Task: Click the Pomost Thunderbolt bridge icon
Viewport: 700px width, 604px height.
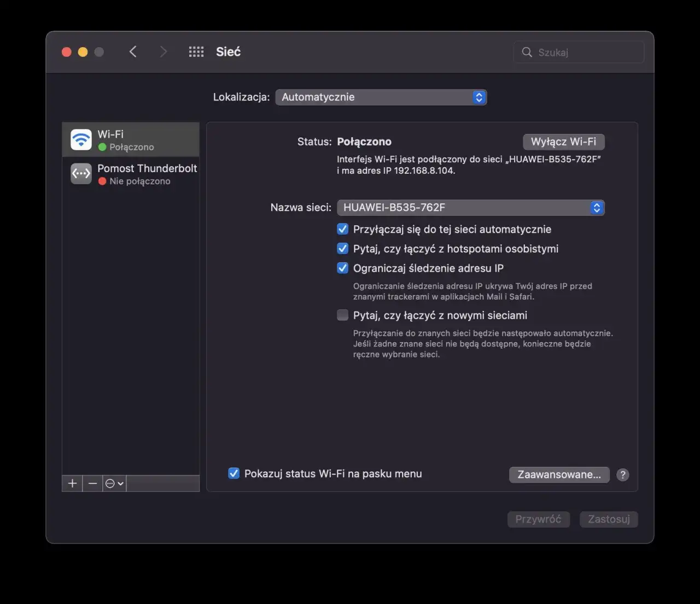Action: coord(81,174)
